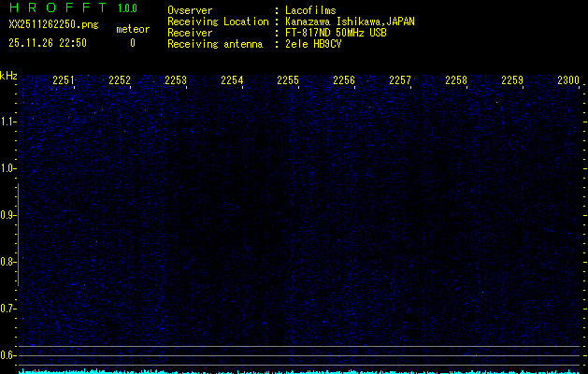Click the 0.9 kHz frequency tick
Viewport: 588px width, 374px height.
8,215
